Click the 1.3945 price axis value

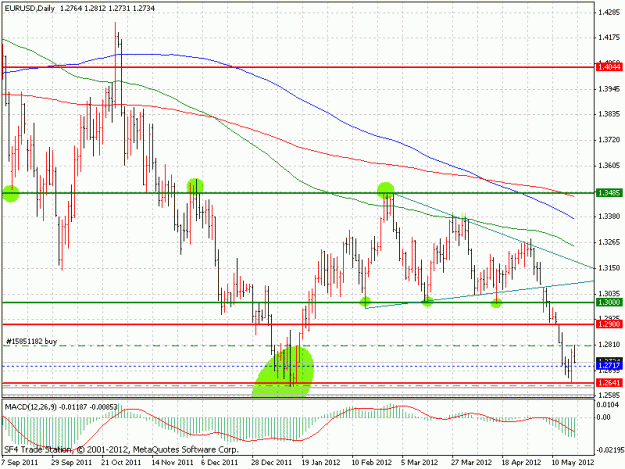click(x=609, y=89)
